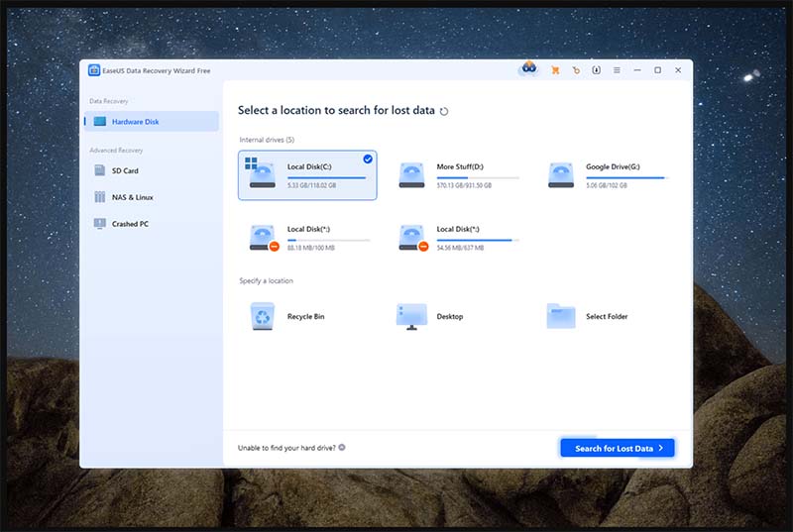
Task: Maximize the EaseUS window
Action: point(657,70)
